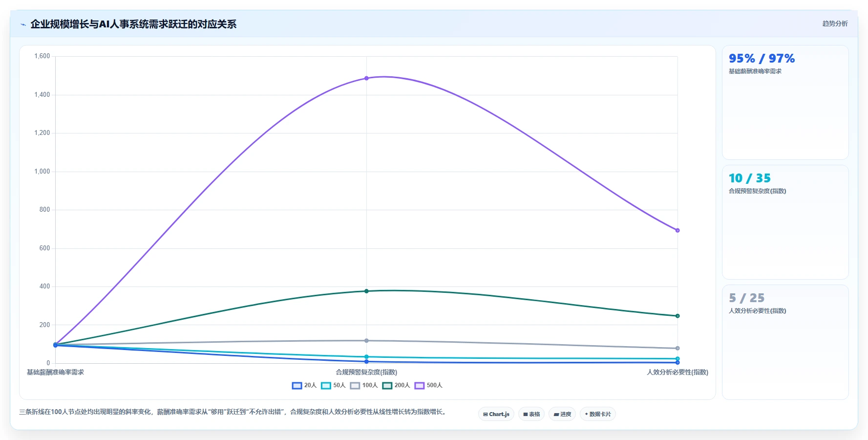Click the 500人 rightmost data point
The height and width of the screenshot is (440, 868).
click(677, 230)
